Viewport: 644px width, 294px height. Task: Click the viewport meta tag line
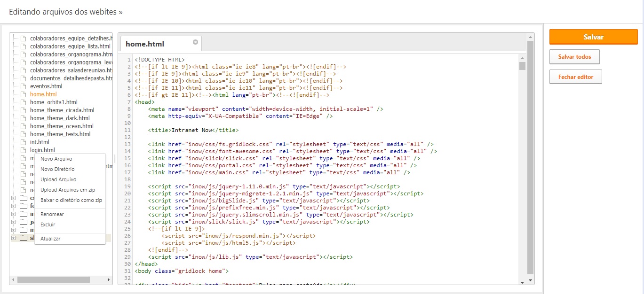[x=265, y=109]
